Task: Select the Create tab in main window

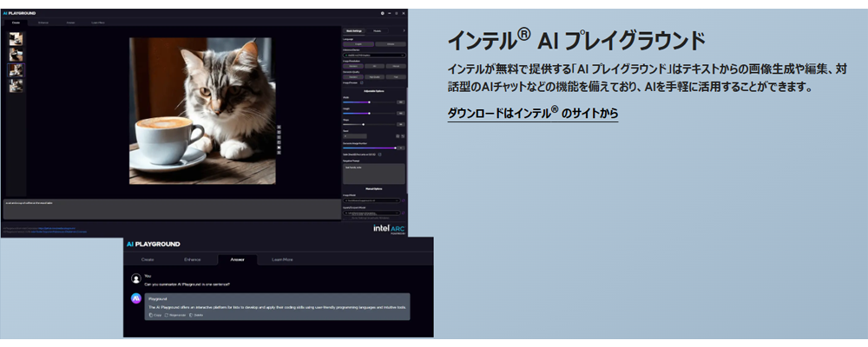Action: [x=16, y=23]
